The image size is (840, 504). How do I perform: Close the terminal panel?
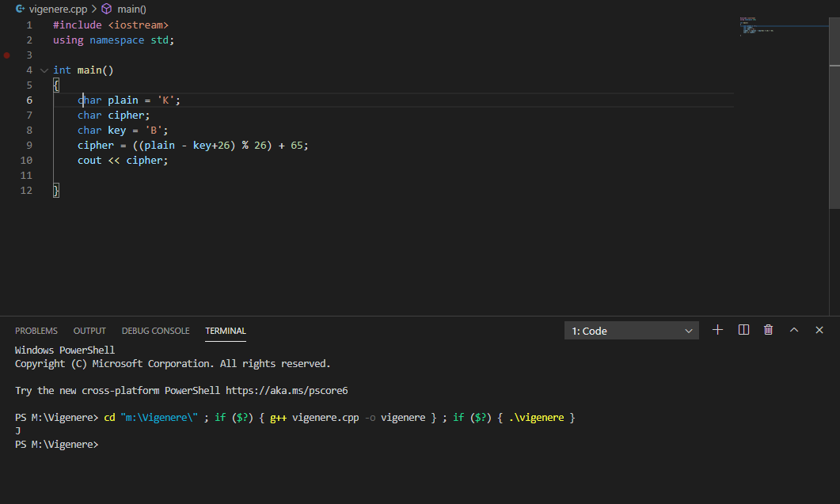click(x=819, y=330)
